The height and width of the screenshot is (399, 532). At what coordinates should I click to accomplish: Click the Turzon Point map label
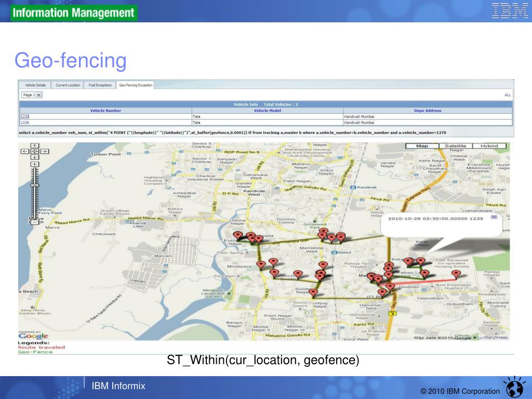(105, 154)
